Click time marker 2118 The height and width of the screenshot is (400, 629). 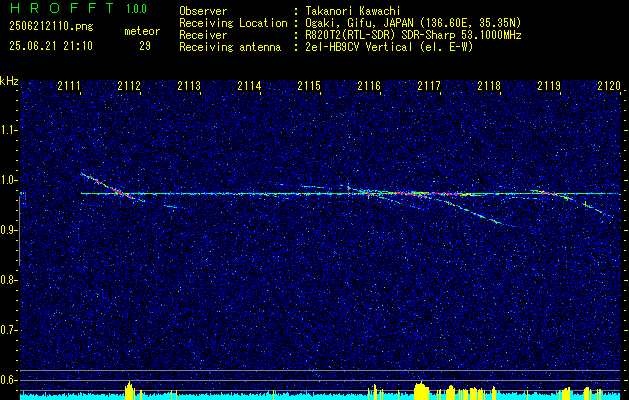489,86
